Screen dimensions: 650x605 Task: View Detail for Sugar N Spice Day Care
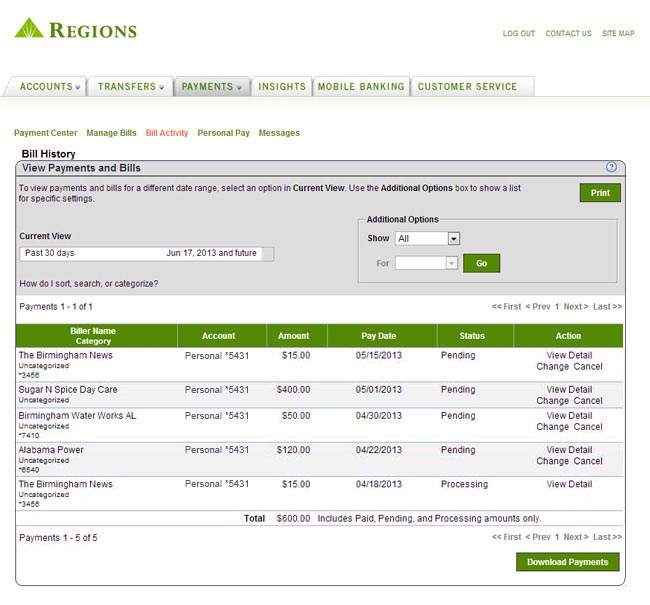point(569,390)
